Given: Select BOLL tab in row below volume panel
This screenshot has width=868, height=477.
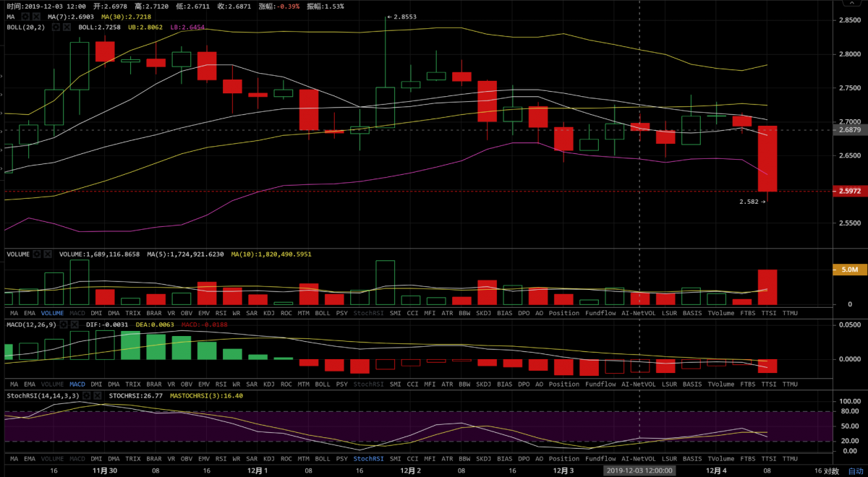Looking at the screenshot, I should pyautogui.click(x=323, y=314).
